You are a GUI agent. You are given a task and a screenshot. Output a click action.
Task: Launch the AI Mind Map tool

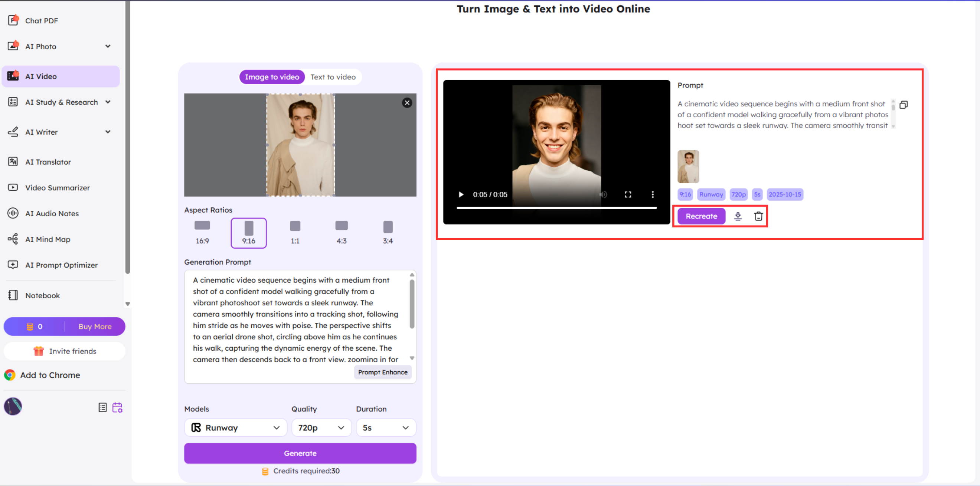(48, 239)
